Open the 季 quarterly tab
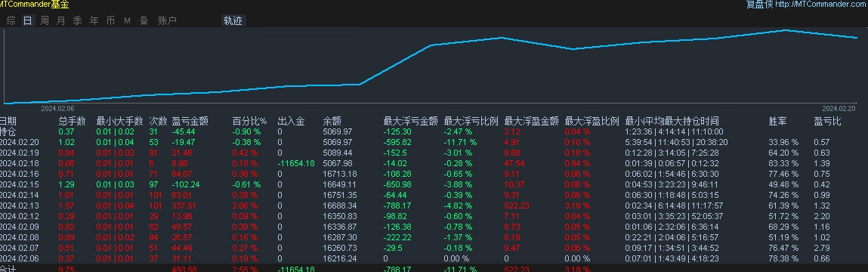 tap(78, 21)
